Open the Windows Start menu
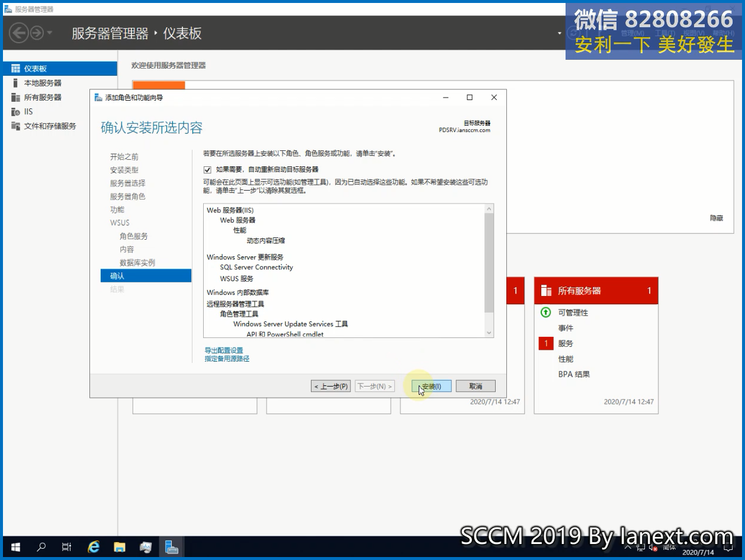 click(x=15, y=547)
